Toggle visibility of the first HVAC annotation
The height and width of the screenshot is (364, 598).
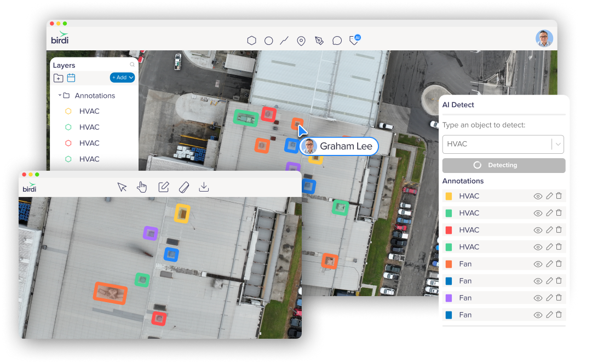tap(538, 196)
